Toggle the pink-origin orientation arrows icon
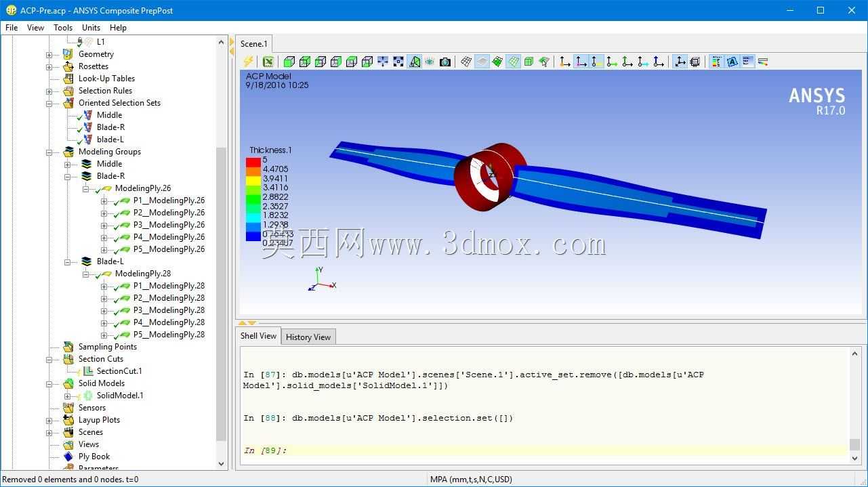Image resolution: width=868 pixels, height=487 pixels. pyautogui.click(x=581, y=62)
